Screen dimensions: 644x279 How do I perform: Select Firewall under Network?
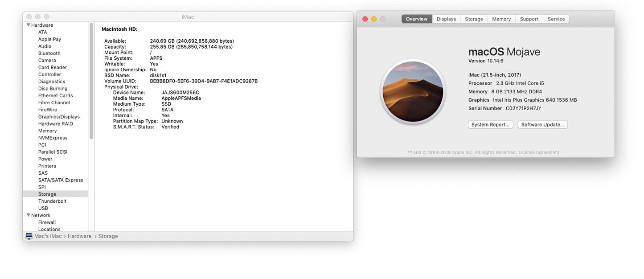click(x=47, y=222)
